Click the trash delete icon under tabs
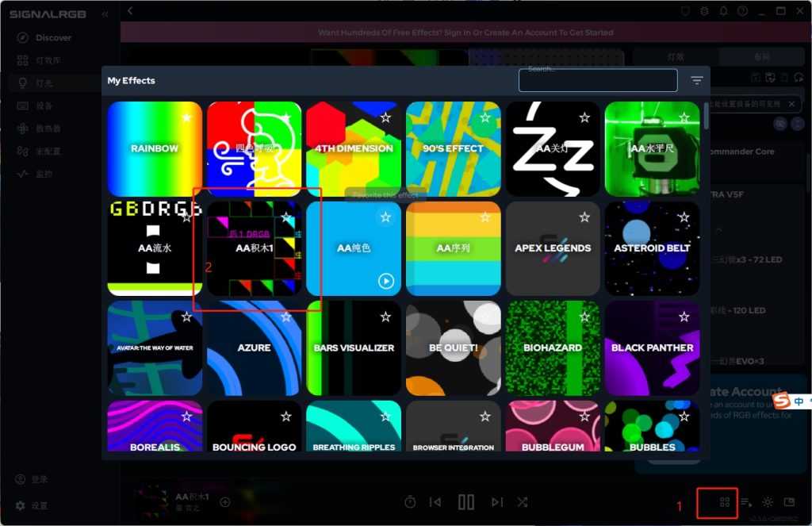Viewport: 812px width, 526px height. tap(784, 77)
